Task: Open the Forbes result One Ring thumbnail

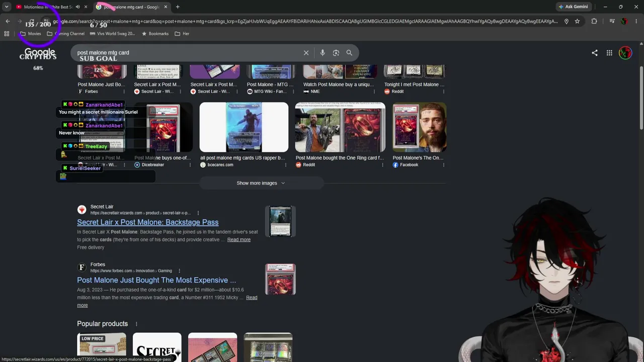Action: 280,279
